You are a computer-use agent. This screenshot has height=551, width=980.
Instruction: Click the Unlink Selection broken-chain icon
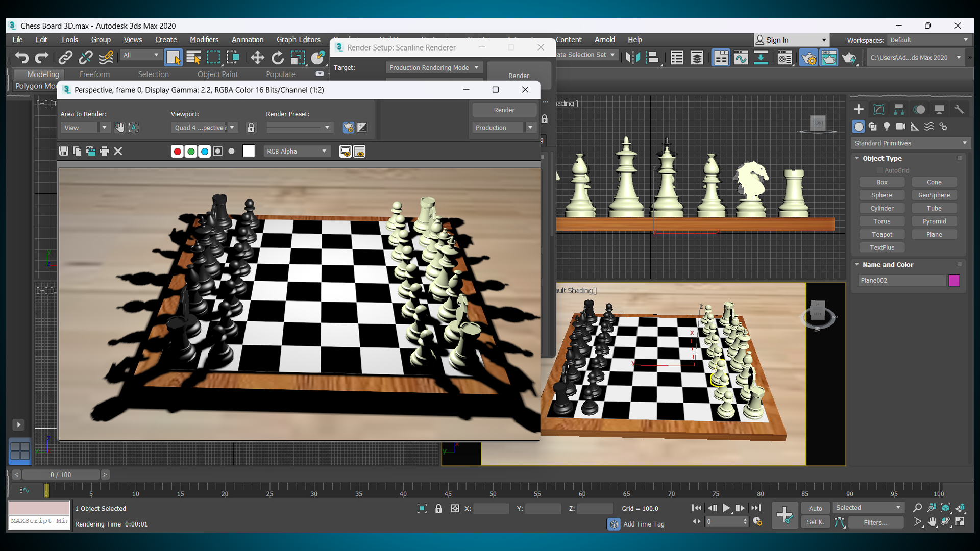click(86, 58)
